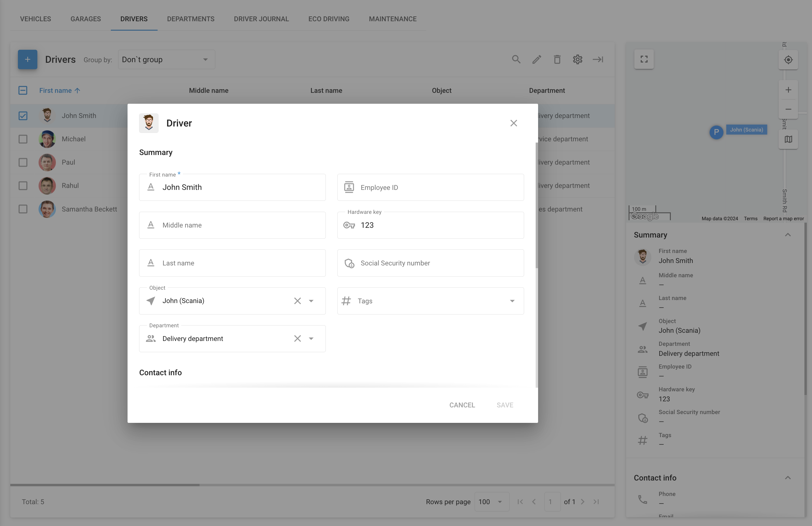Open table settings gear icon
Image resolution: width=812 pixels, height=526 pixels.
[x=577, y=59]
